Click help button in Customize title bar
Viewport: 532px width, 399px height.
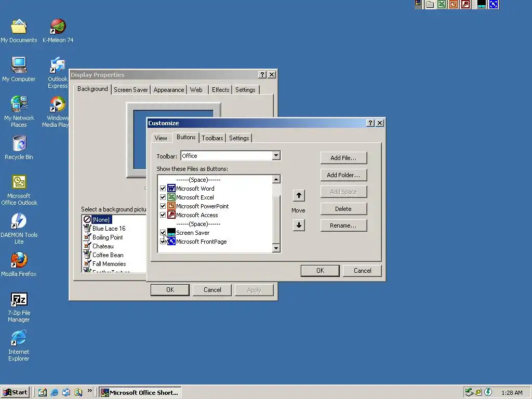coord(370,123)
